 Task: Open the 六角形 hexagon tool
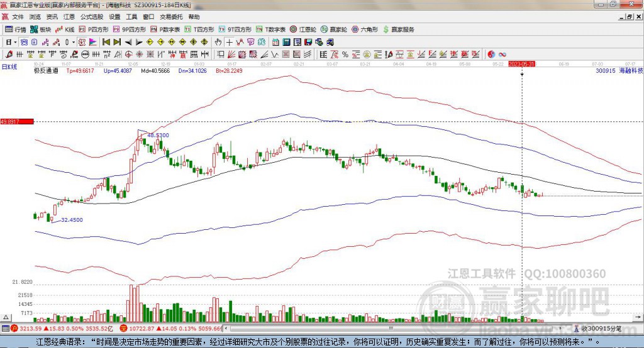(x=365, y=30)
